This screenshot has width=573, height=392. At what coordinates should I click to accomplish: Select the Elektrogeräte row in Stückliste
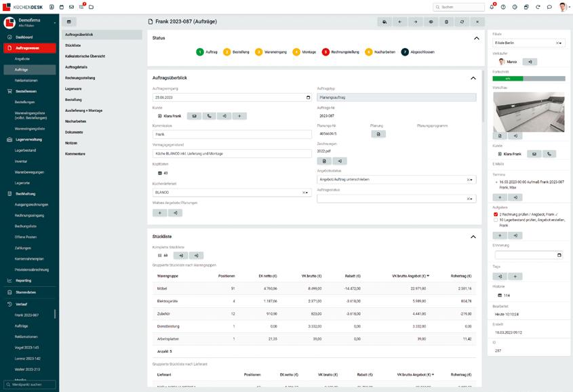pos(314,301)
